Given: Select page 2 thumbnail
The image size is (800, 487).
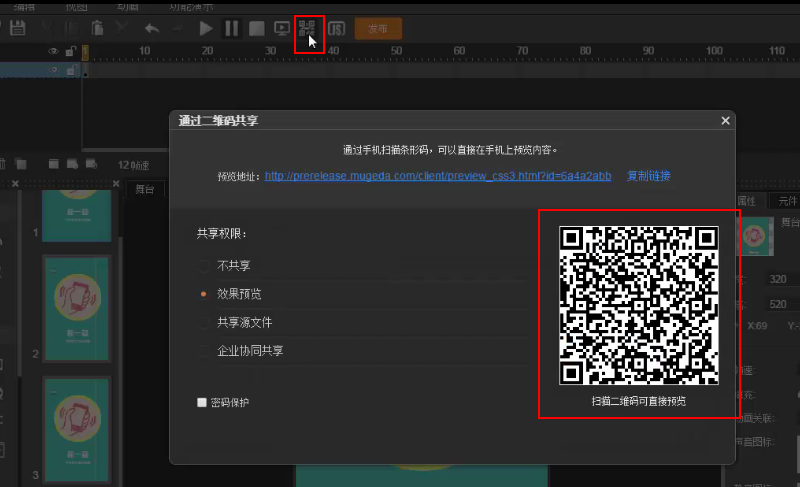Looking at the screenshot, I should (77, 309).
